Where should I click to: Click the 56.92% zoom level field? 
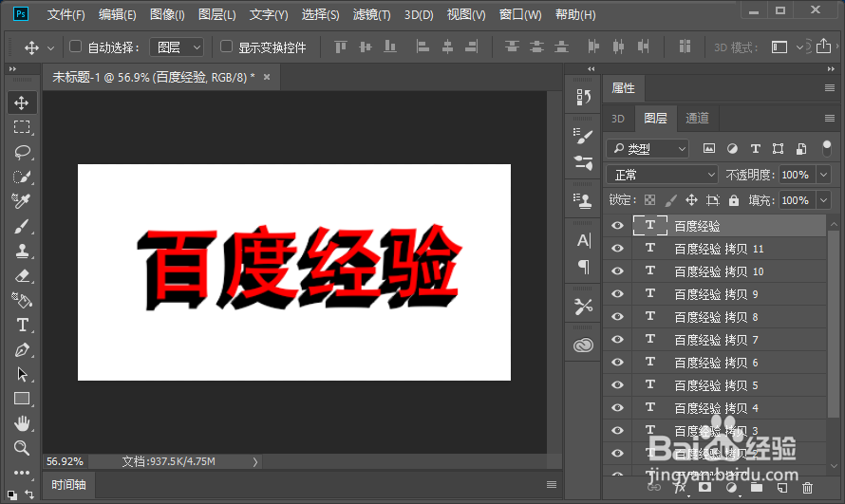66,461
